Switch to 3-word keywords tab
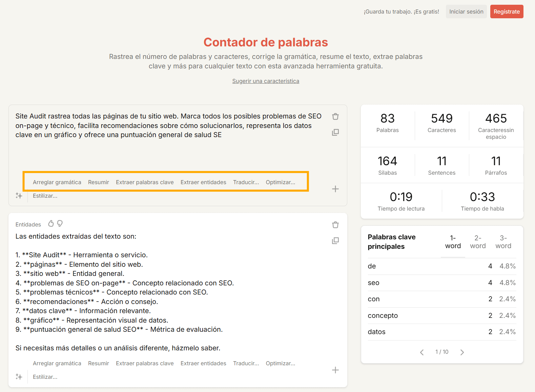The height and width of the screenshot is (392, 535). click(x=503, y=242)
